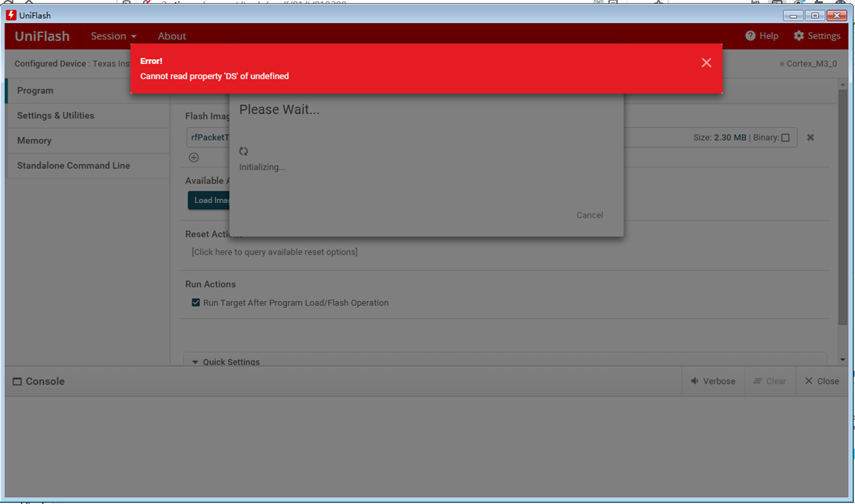Viewport: 855px width, 504px height.
Task: Click to query available reset options
Action: click(x=275, y=252)
